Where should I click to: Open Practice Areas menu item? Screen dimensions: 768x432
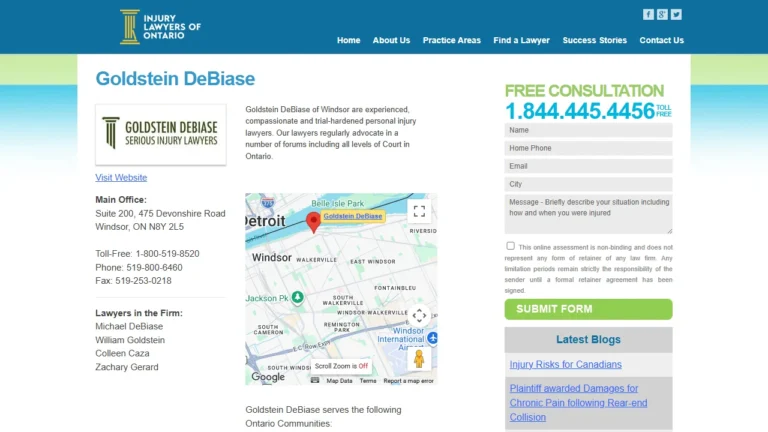pos(452,40)
